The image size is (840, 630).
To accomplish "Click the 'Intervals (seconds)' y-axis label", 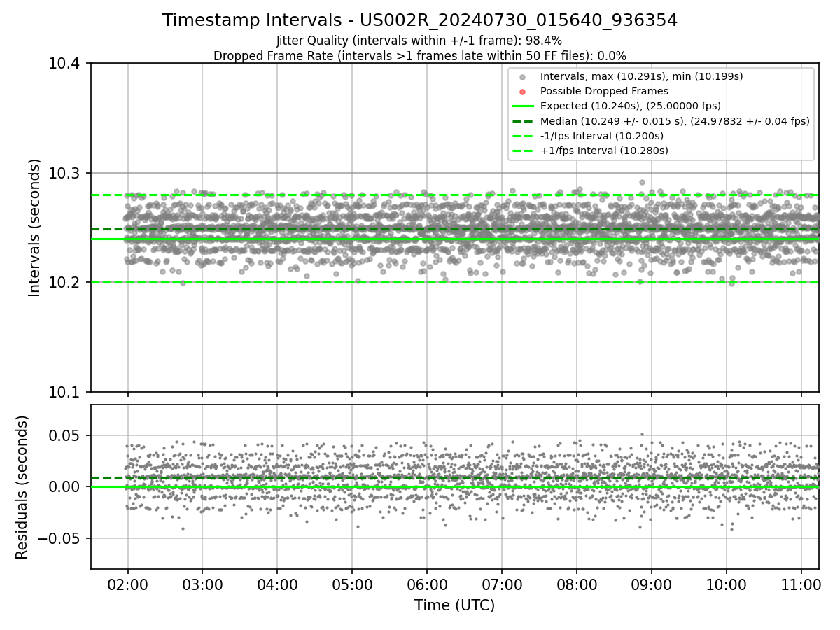I will coord(35,227).
